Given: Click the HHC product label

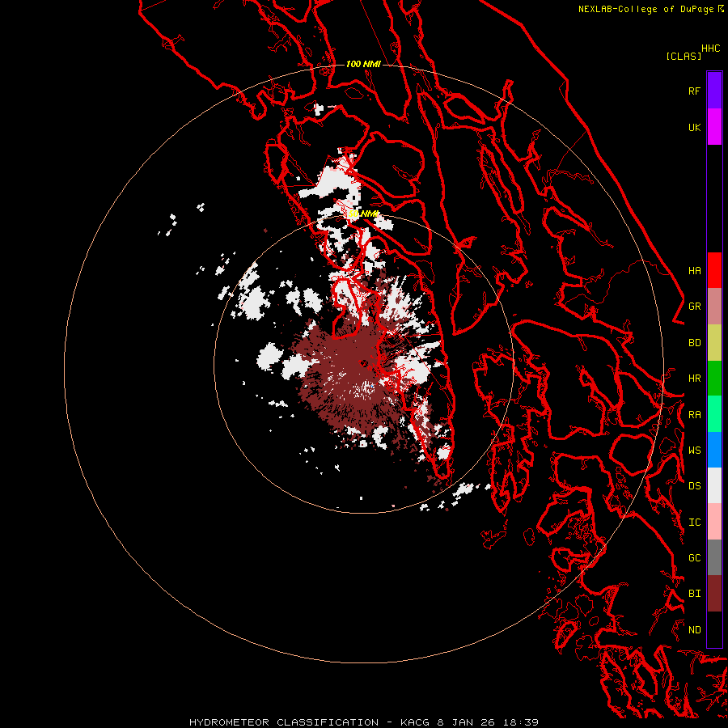Looking at the screenshot, I should tap(710, 49).
